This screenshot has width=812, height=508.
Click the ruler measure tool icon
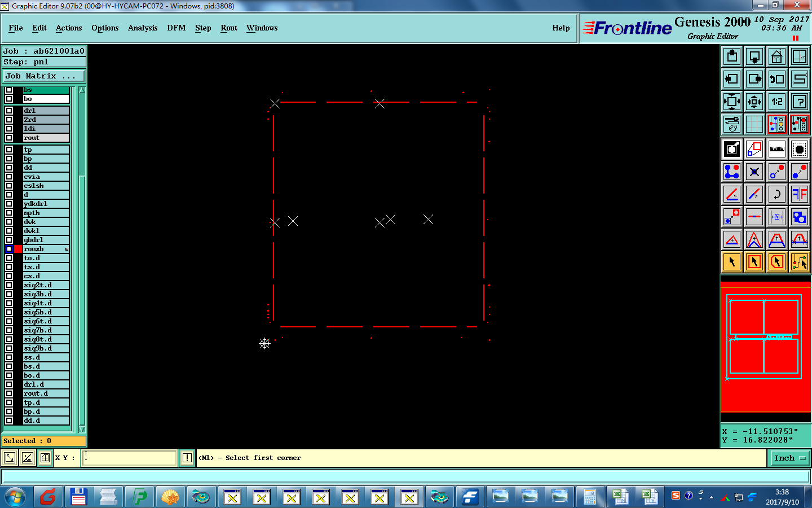[x=777, y=149]
